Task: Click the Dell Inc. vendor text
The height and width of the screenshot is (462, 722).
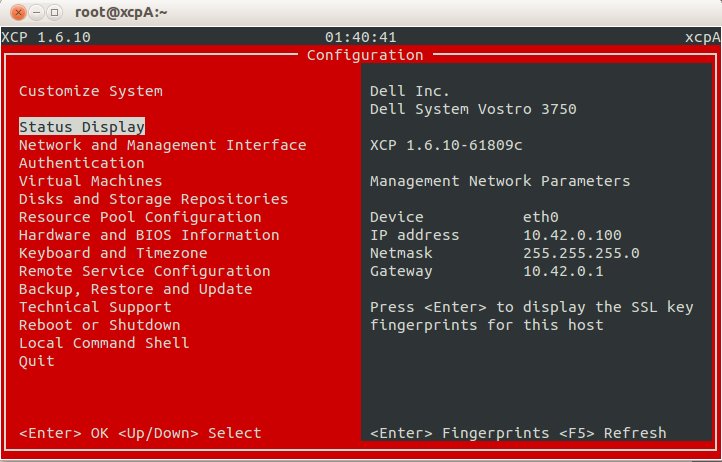Action: click(409, 91)
